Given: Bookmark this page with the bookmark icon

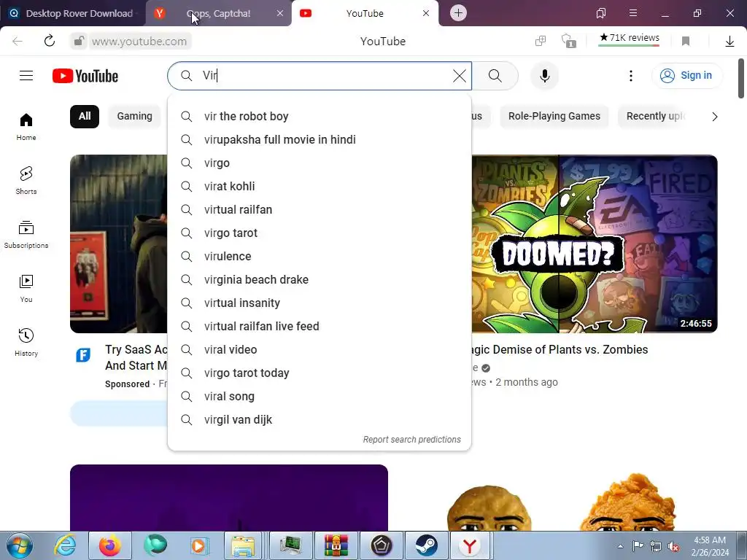Looking at the screenshot, I should pyautogui.click(x=686, y=42).
